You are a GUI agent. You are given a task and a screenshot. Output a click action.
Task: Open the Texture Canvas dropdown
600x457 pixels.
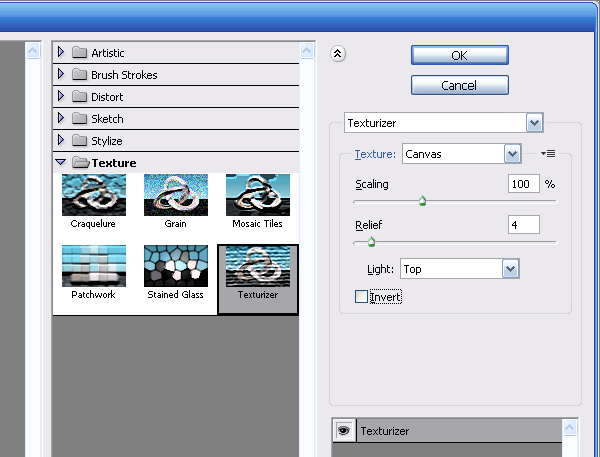point(512,154)
